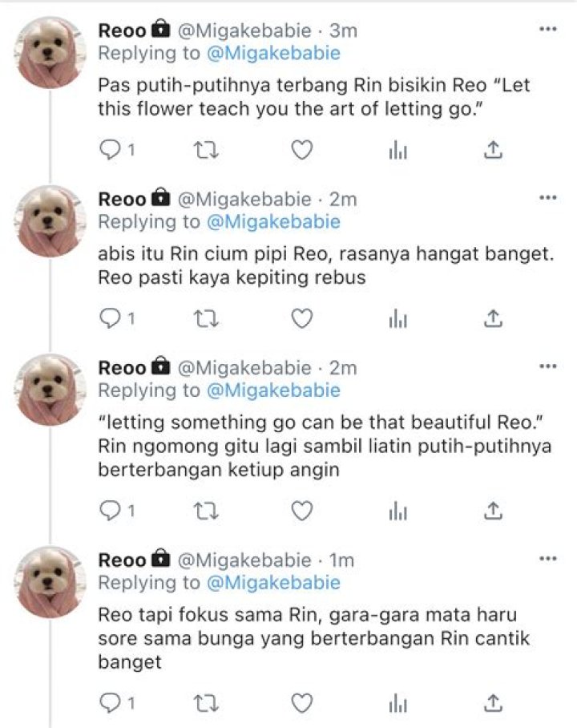Image resolution: width=577 pixels, height=728 pixels.
Task: Like the tweet about letting go flower
Action: [x=302, y=151]
